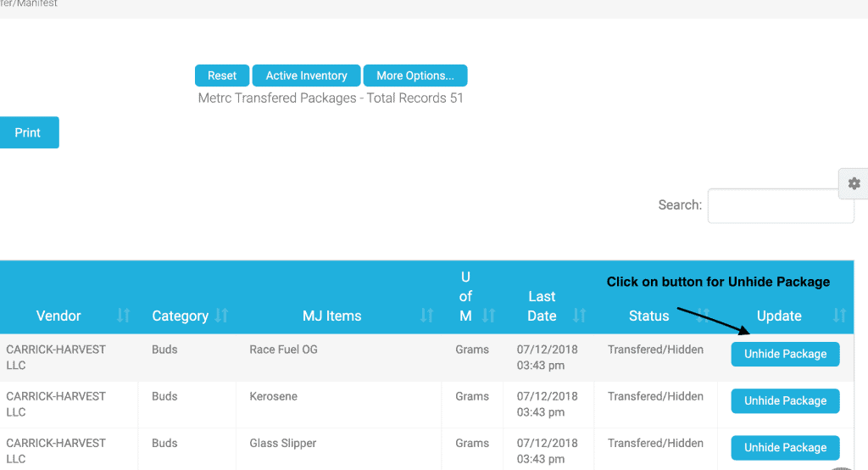
Task: Select the Status column header
Action: [648, 316]
